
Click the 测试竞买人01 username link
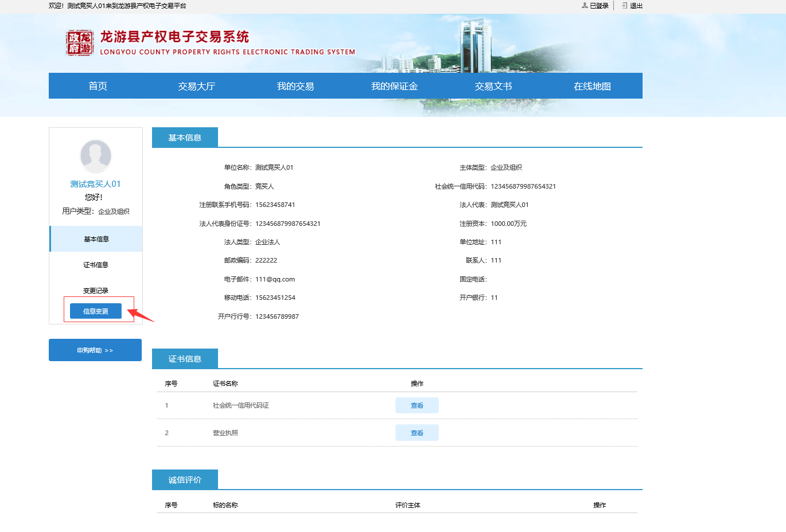95,184
